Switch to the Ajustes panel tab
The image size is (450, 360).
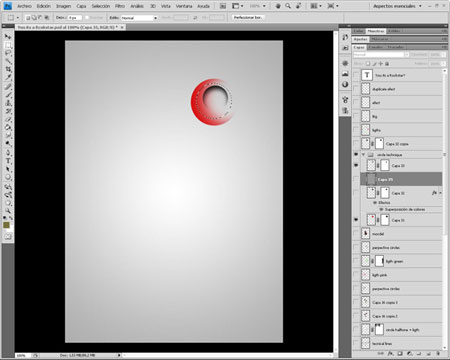[x=360, y=39]
